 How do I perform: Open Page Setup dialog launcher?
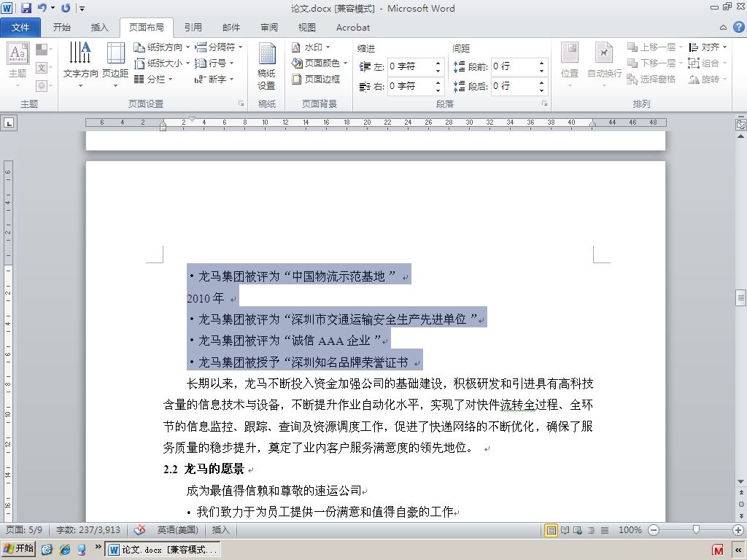pos(241,104)
